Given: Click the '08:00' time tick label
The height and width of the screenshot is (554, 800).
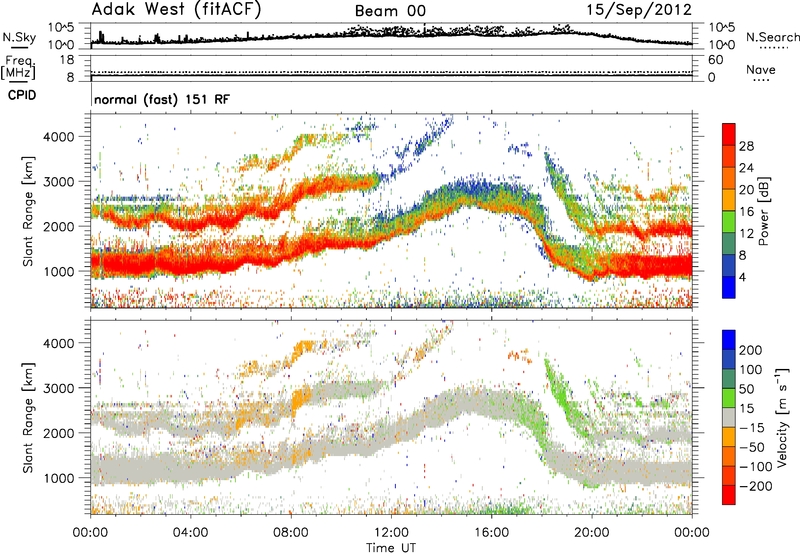Looking at the screenshot, I should click(x=291, y=533).
